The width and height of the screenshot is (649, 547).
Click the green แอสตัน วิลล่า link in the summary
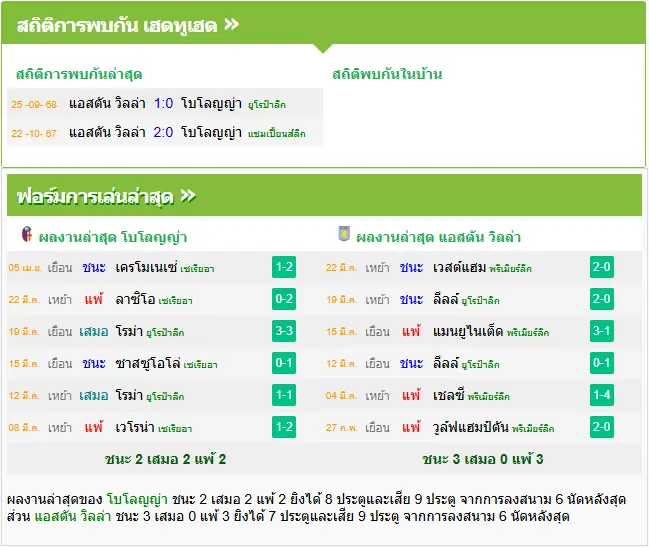point(73,516)
